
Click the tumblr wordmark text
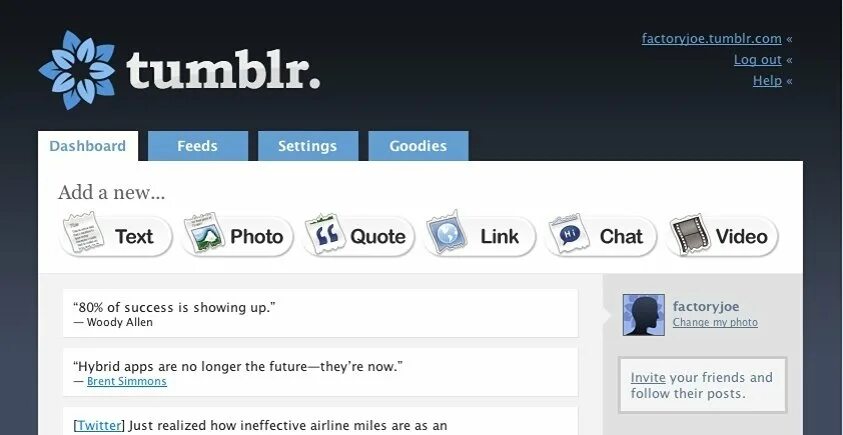click(x=223, y=69)
